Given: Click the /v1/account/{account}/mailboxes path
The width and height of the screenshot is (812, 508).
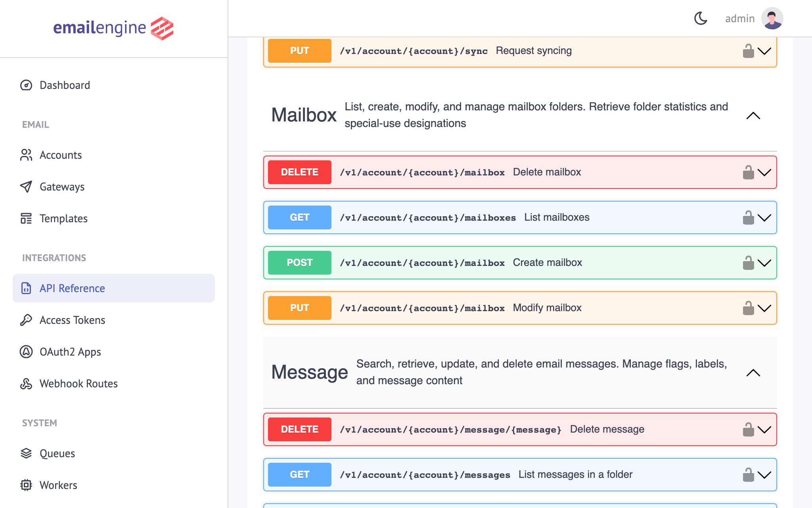Looking at the screenshot, I should click(428, 217).
